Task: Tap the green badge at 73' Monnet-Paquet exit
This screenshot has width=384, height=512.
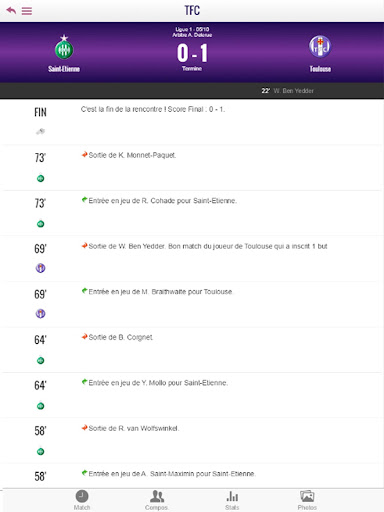Action: coord(40,178)
